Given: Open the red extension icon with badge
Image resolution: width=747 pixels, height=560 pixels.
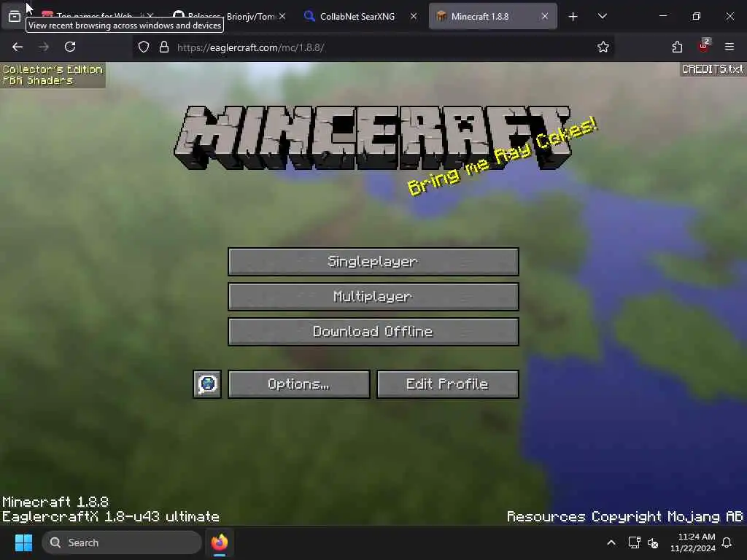Looking at the screenshot, I should (x=704, y=46).
